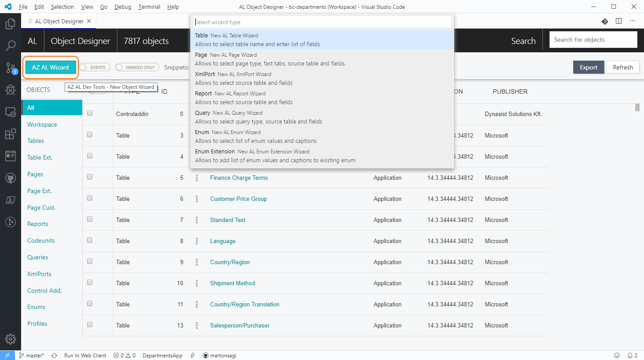Select Page wizard option
The height and width of the screenshot is (360, 644).
click(x=322, y=59)
